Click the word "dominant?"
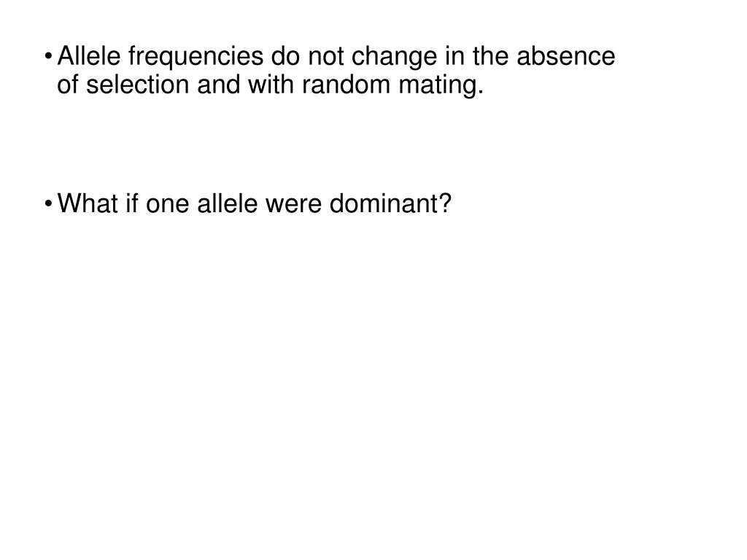 pyautogui.click(x=390, y=203)
